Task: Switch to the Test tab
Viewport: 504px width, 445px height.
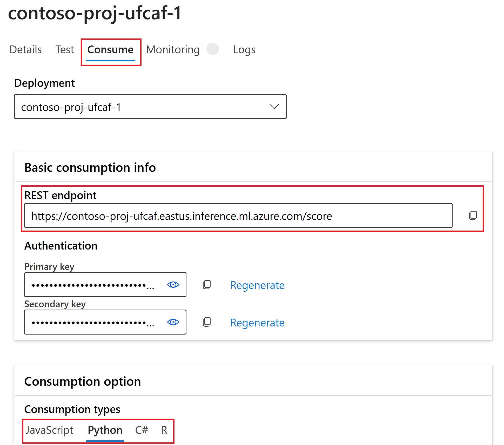Action: (x=65, y=49)
